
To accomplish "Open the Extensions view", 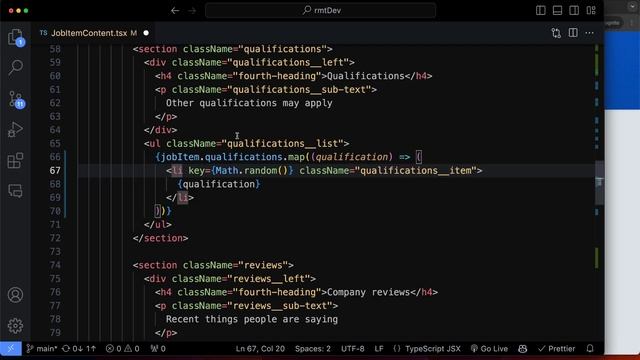I will pos(16,160).
